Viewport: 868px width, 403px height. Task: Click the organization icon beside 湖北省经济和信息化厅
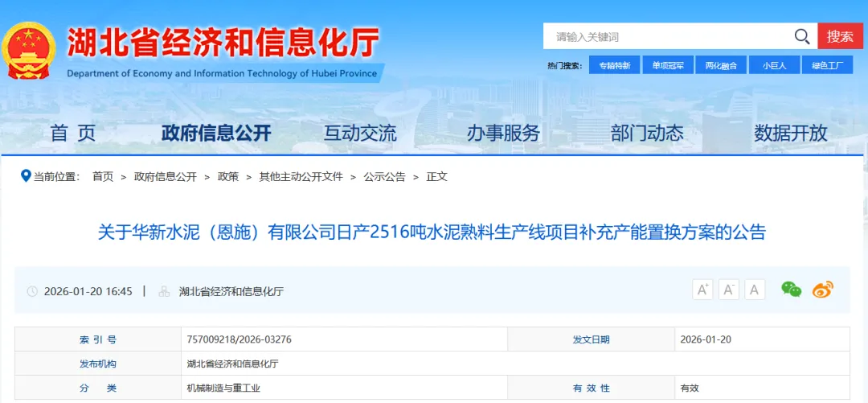click(164, 291)
